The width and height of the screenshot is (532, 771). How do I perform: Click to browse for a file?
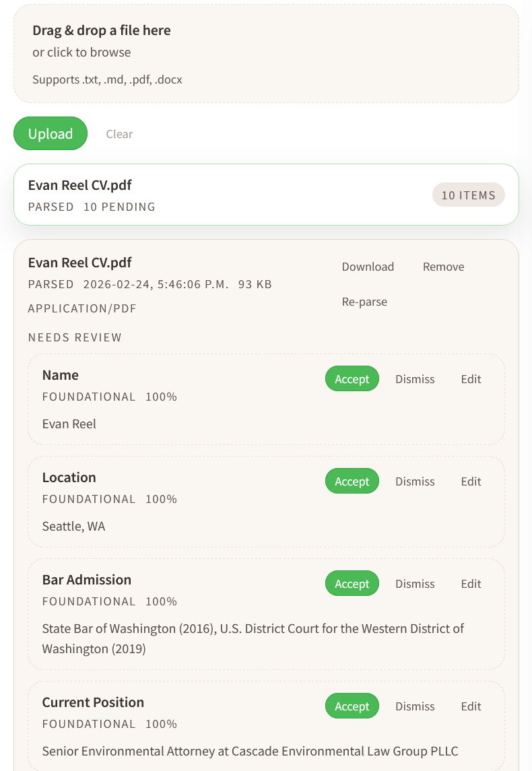[81, 52]
